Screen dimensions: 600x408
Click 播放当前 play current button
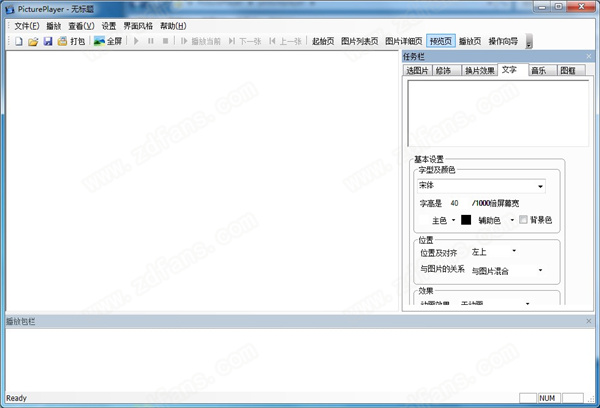click(x=201, y=41)
